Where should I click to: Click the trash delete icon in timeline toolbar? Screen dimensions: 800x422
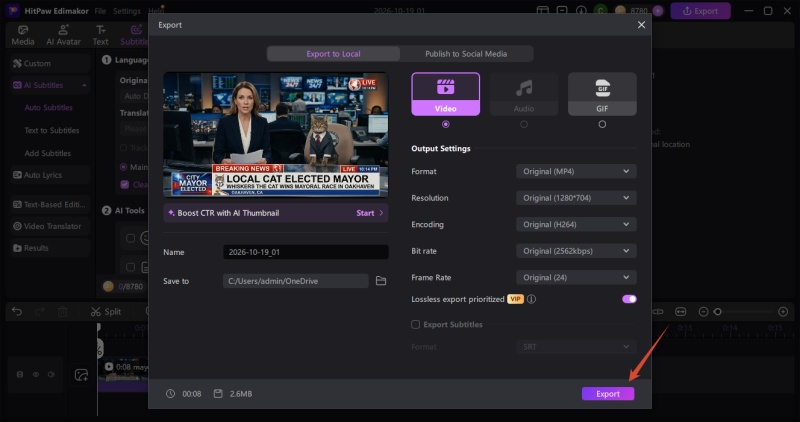pos(63,311)
